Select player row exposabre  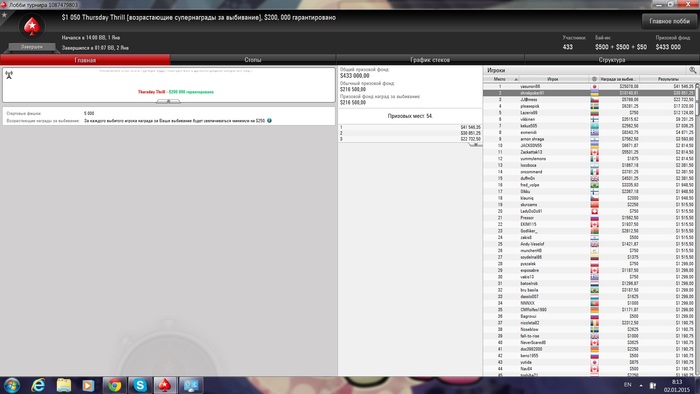[x=589, y=270]
